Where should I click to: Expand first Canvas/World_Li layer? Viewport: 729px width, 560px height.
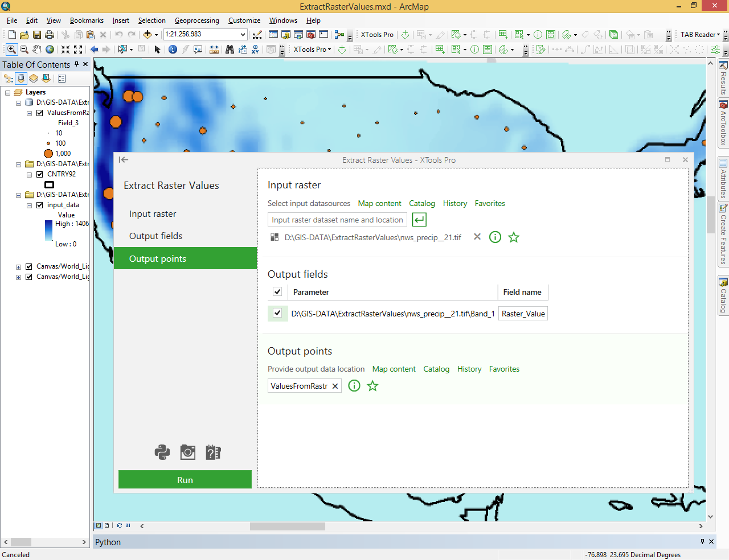tap(18, 267)
